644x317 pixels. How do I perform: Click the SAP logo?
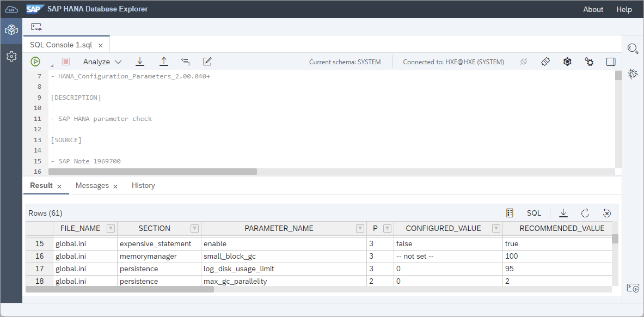35,9
